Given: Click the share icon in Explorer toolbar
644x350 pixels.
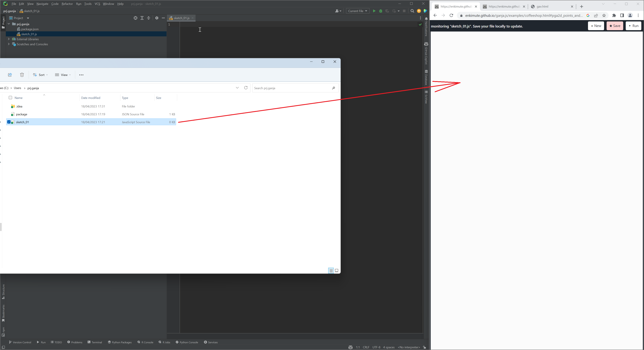Looking at the screenshot, I should coord(10,75).
